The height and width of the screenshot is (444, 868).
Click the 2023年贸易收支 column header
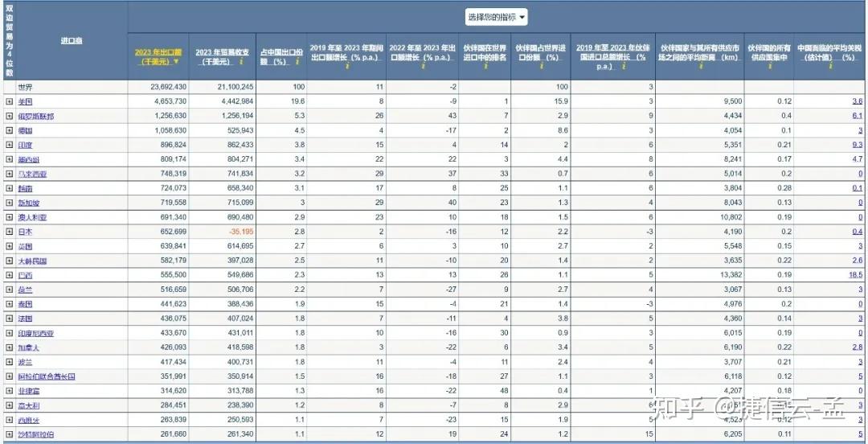222,56
